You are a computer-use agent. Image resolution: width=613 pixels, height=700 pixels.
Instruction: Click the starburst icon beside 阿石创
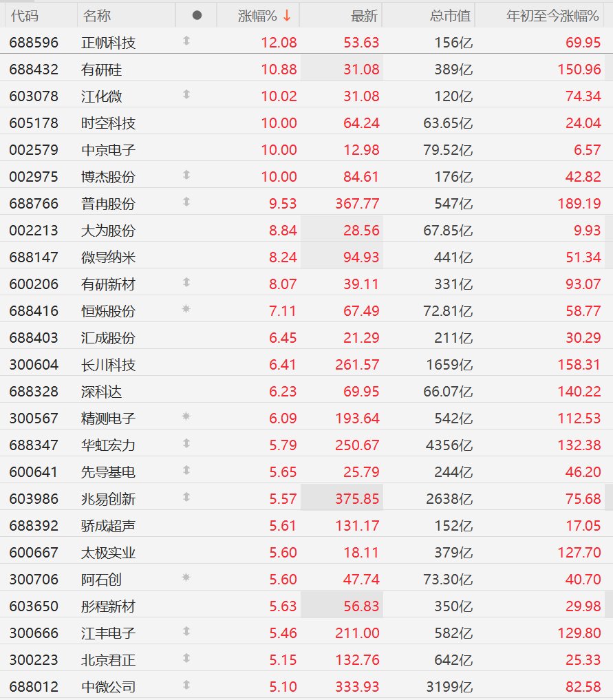pos(186,577)
